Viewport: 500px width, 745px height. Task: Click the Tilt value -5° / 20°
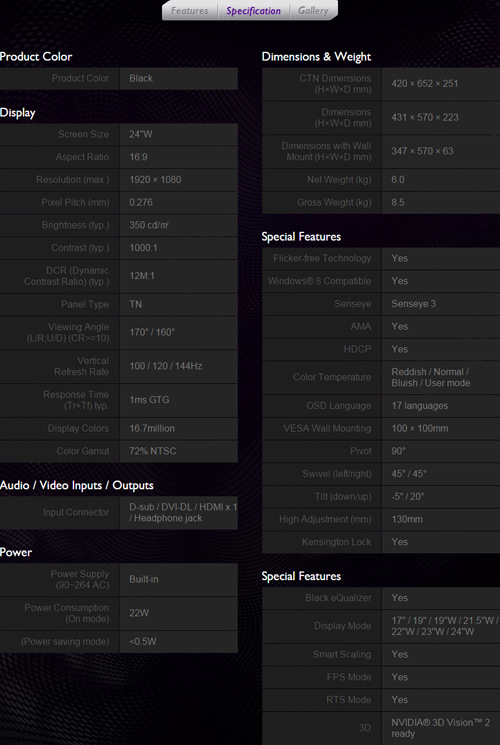[408, 497]
